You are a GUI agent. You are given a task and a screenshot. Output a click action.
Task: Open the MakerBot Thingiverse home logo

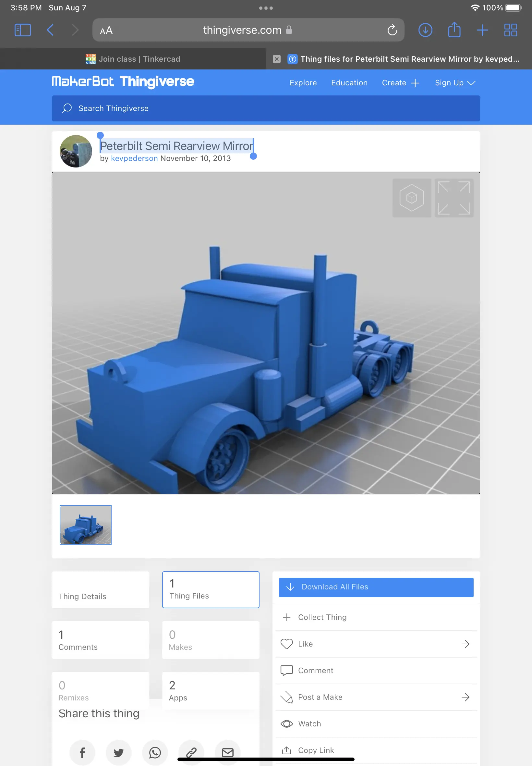tap(123, 82)
